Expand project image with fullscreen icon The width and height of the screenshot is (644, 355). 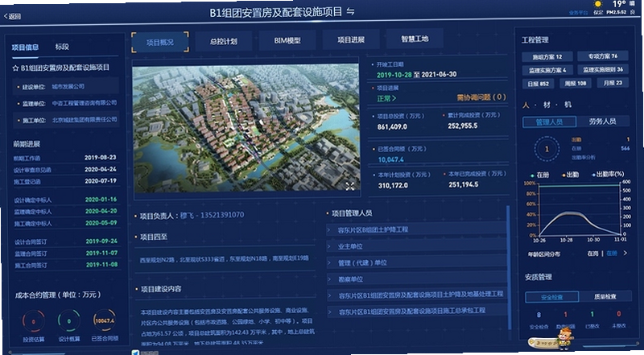click(349, 186)
